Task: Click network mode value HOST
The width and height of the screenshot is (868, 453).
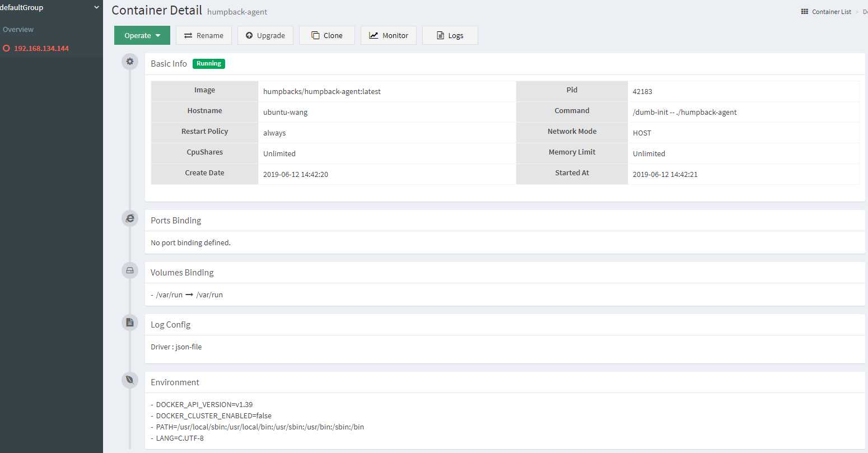Action: [642, 133]
